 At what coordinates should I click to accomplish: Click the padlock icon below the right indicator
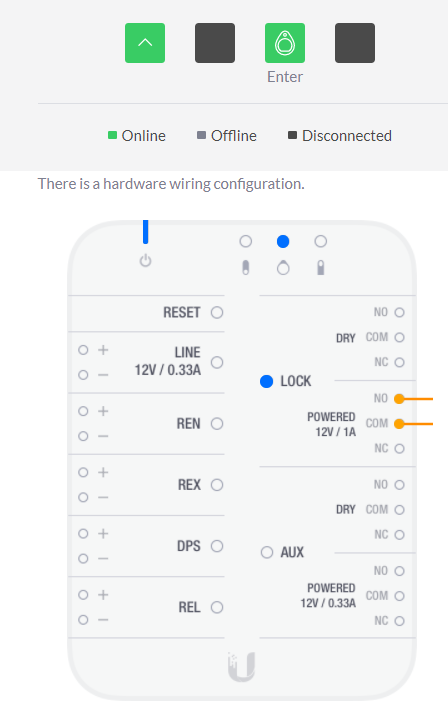click(321, 268)
